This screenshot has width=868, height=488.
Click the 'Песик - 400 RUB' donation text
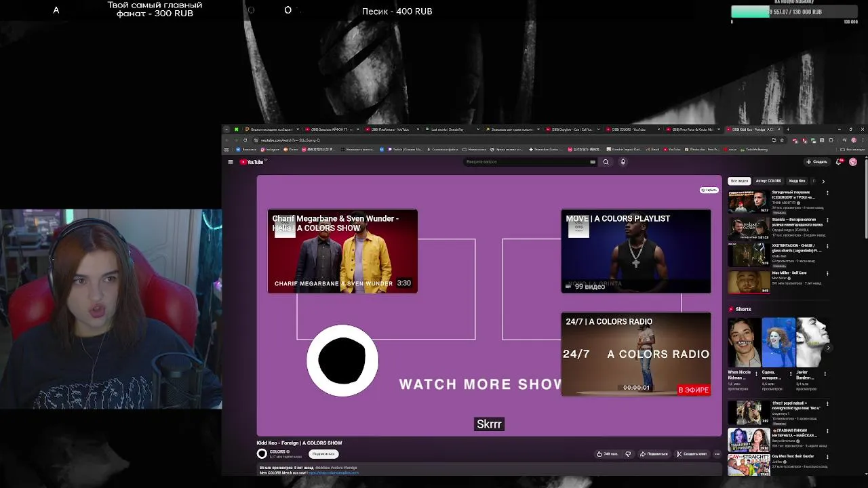pyautogui.click(x=397, y=12)
